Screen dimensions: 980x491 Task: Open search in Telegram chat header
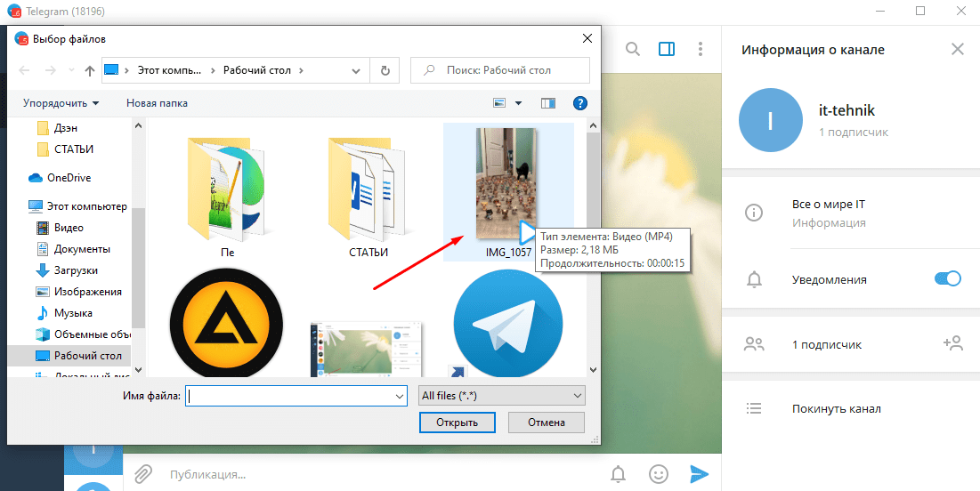[x=633, y=49]
